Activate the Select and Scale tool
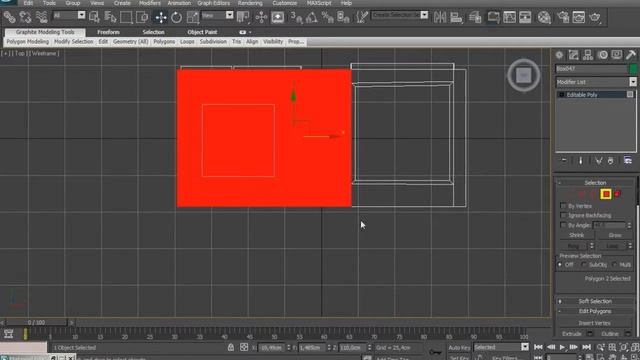 click(192, 17)
